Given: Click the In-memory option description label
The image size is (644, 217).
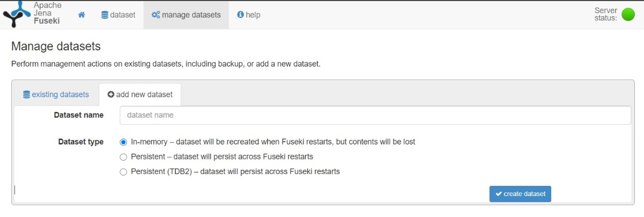Looking at the screenshot, I should (273, 142).
